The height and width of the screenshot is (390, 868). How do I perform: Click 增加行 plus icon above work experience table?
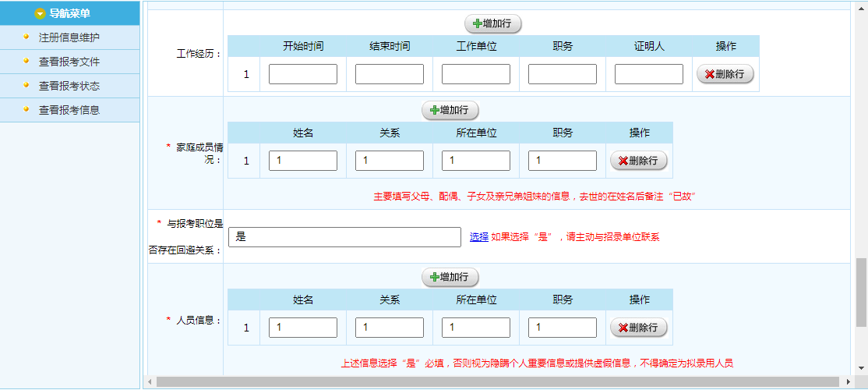click(x=478, y=23)
